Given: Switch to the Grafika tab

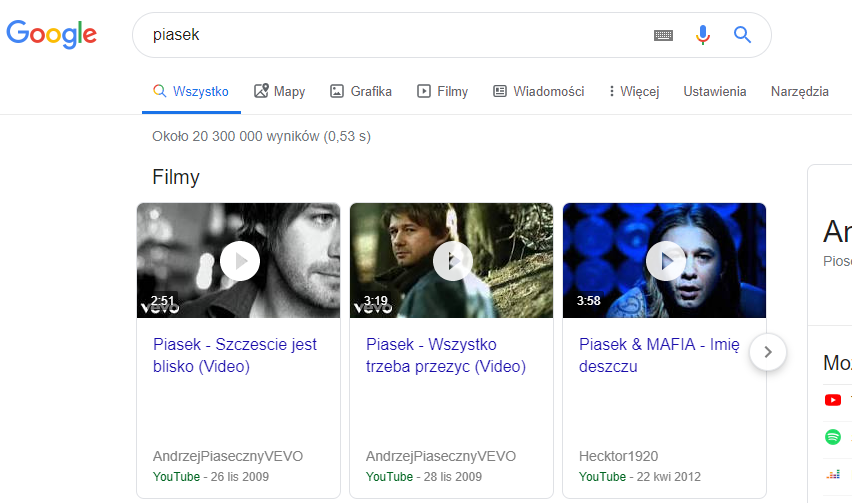Looking at the screenshot, I should pos(361,92).
